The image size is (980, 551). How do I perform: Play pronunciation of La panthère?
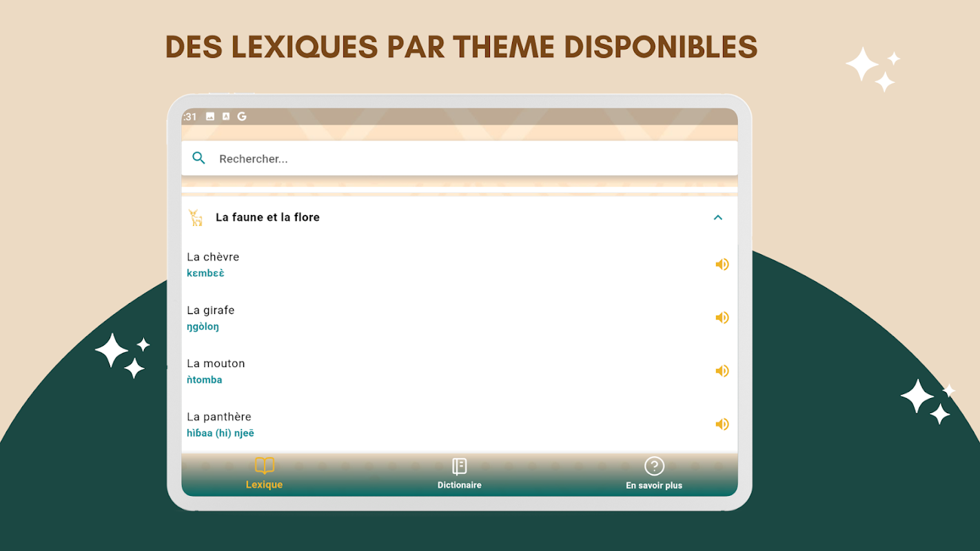(x=722, y=424)
